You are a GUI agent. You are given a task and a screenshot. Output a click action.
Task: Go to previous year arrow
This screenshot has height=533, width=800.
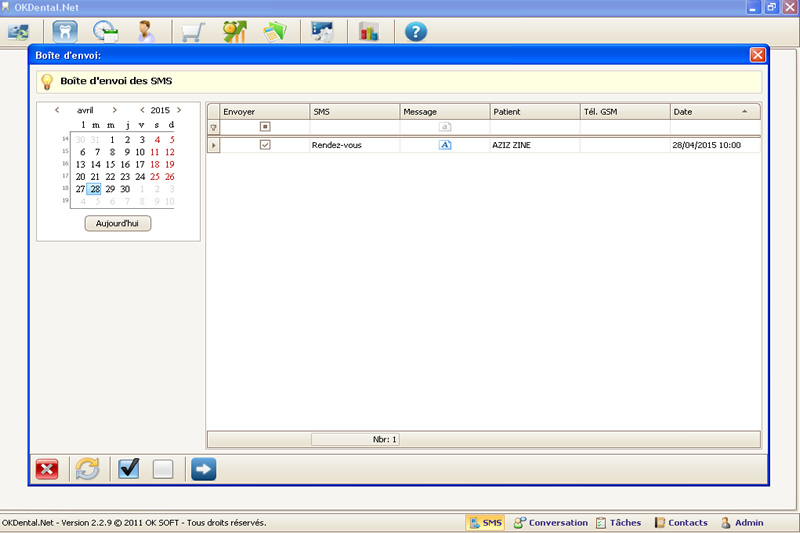pos(142,110)
